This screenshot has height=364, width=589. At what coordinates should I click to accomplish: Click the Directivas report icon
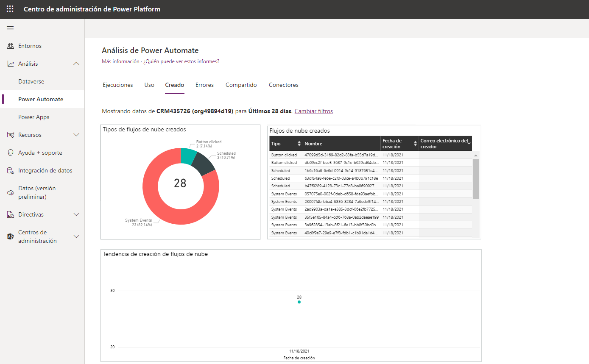[11, 214]
